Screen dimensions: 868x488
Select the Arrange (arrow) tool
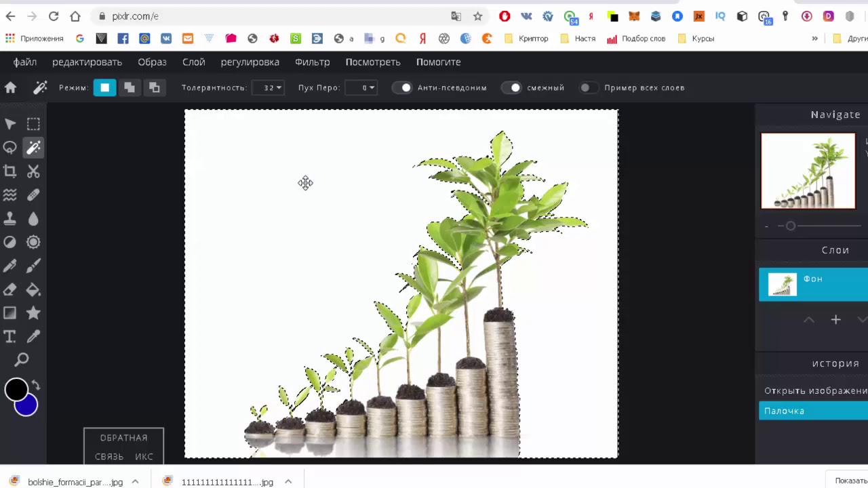(x=10, y=124)
